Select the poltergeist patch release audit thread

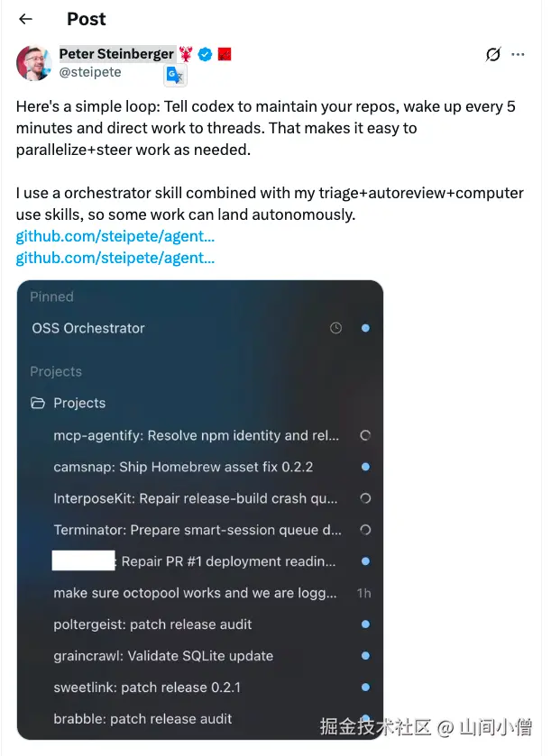tap(152, 624)
